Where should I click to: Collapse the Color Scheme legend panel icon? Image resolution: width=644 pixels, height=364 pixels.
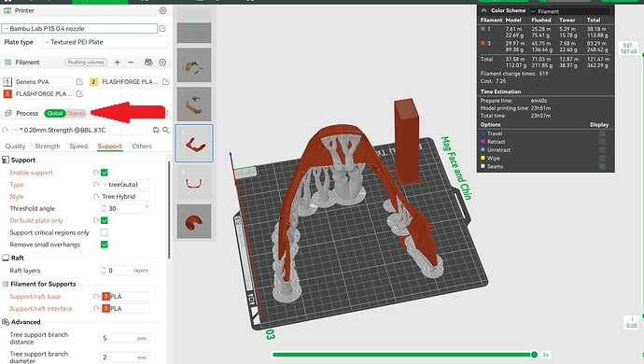coord(483,10)
